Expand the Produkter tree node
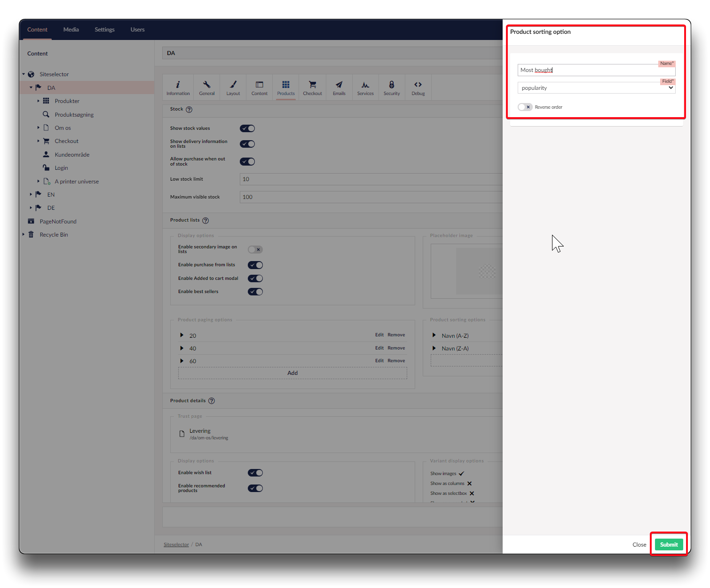This screenshot has width=710, height=588. [39, 101]
